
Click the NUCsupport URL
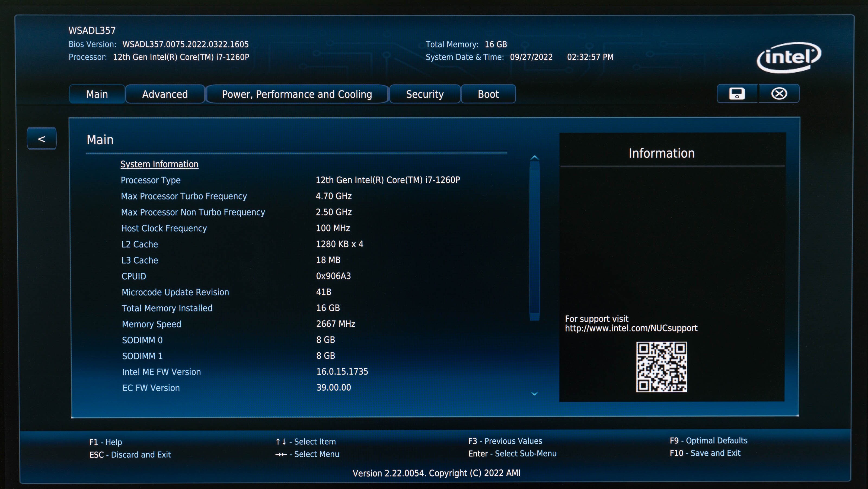pos(631,328)
